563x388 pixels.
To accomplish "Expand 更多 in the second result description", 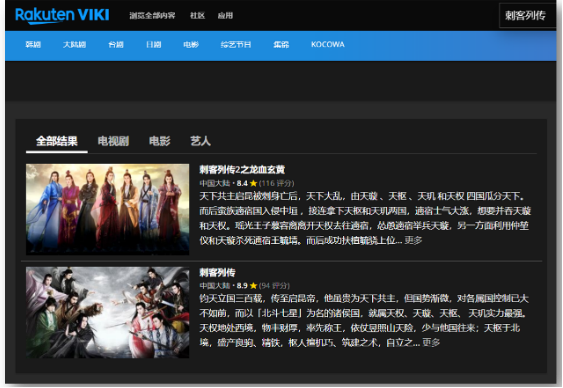I will [431, 342].
